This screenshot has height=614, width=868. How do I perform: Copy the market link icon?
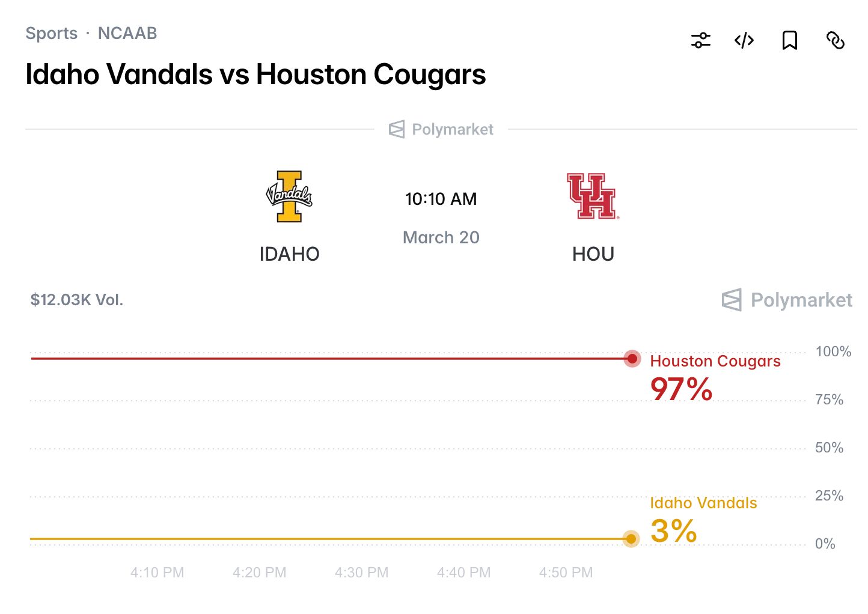[835, 40]
